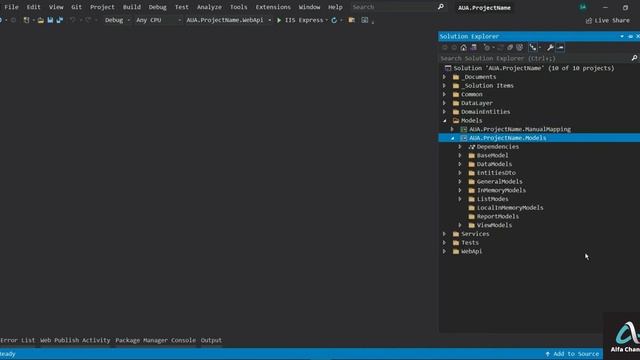Open the Analyze menu
The image size is (640, 360).
pyautogui.click(x=209, y=7)
